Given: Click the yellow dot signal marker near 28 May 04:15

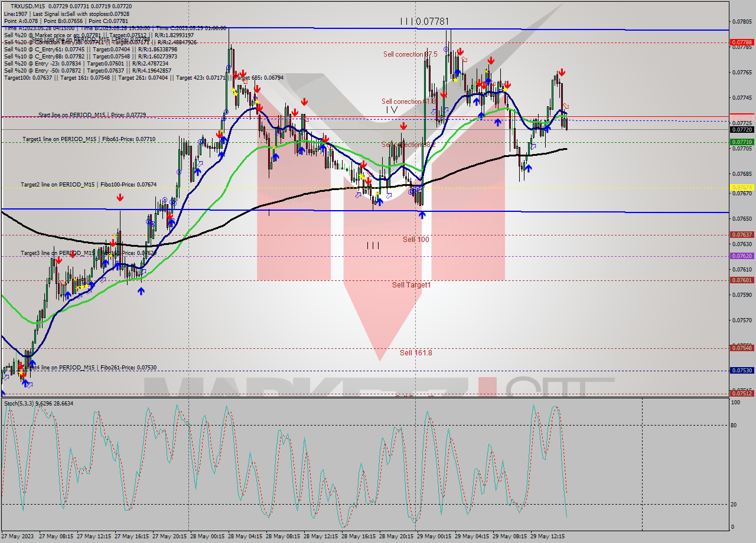Looking at the screenshot, I should click(233, 90).
